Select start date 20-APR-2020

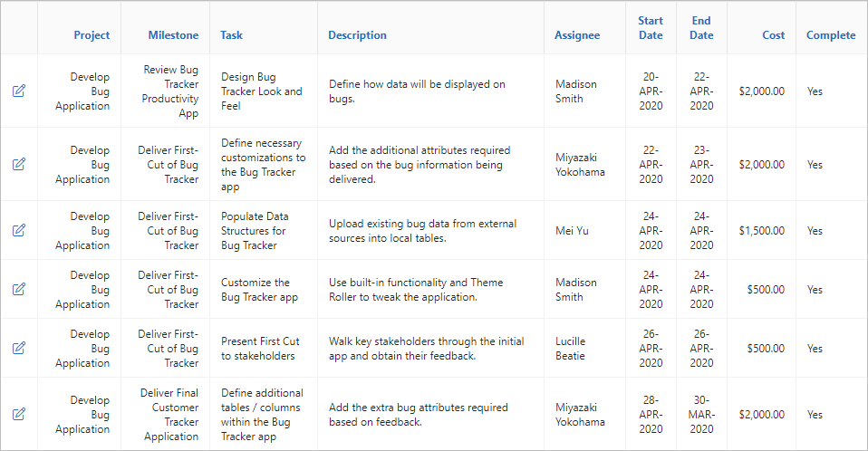[651, 91]
